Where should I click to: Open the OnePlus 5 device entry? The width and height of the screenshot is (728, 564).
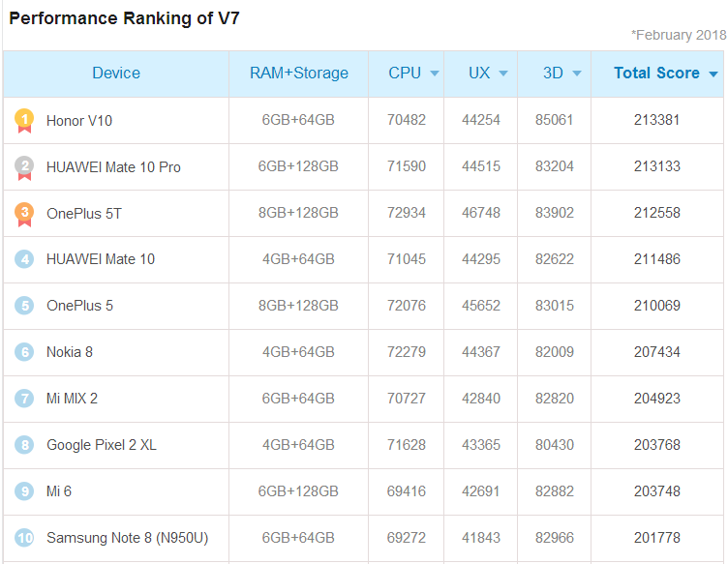(x=79, y=306)
